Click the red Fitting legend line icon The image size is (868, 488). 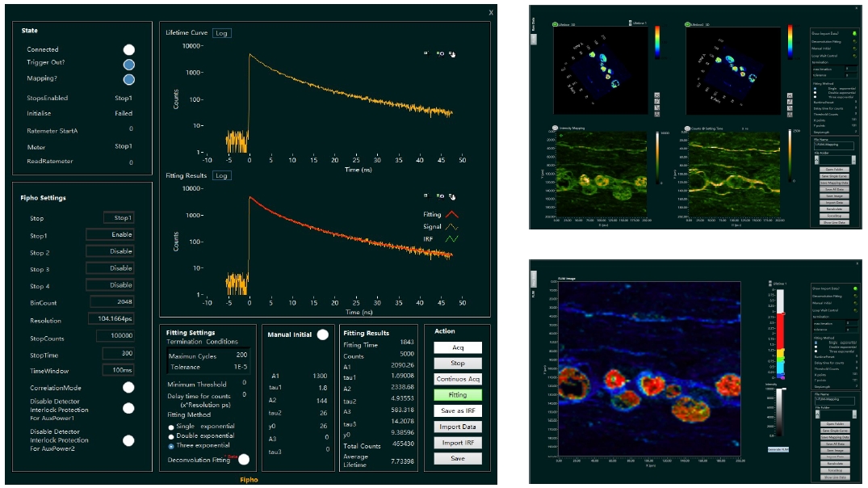454,215
